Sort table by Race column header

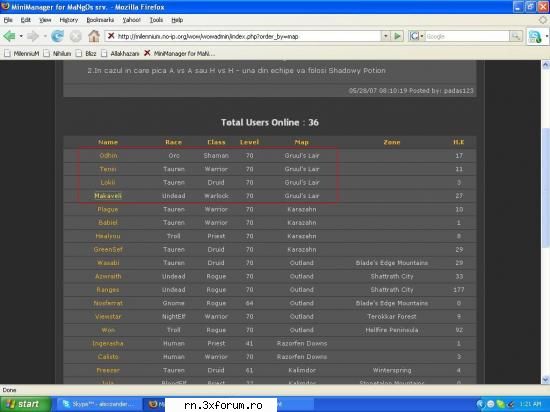174,142
